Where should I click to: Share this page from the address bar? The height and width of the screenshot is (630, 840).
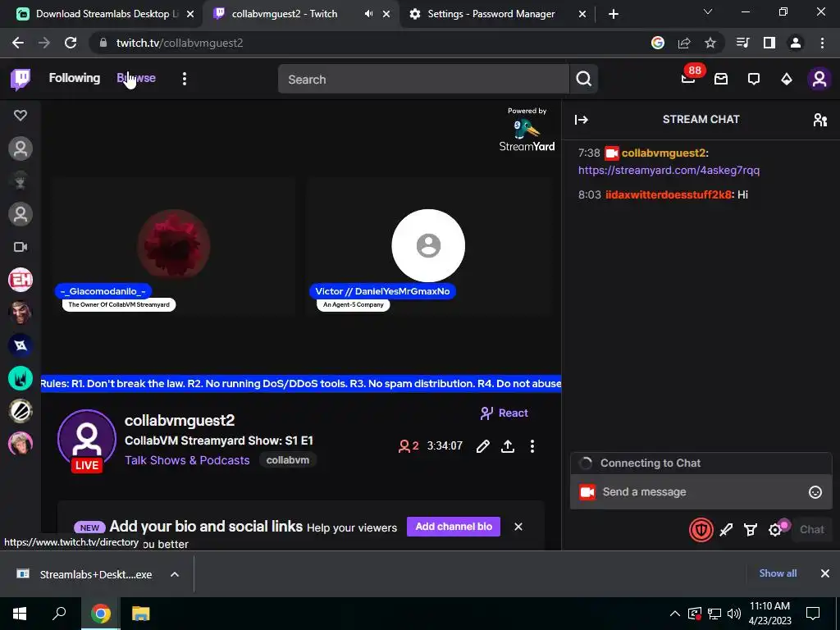click(x=684, y=43)
